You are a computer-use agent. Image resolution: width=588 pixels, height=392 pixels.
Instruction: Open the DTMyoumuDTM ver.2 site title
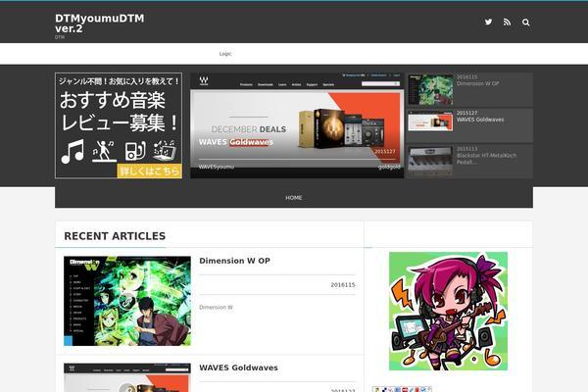(x=99, y=24)
